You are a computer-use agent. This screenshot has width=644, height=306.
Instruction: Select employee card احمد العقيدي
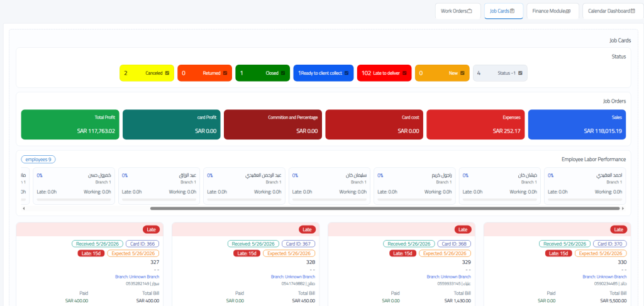click(586, 186)
